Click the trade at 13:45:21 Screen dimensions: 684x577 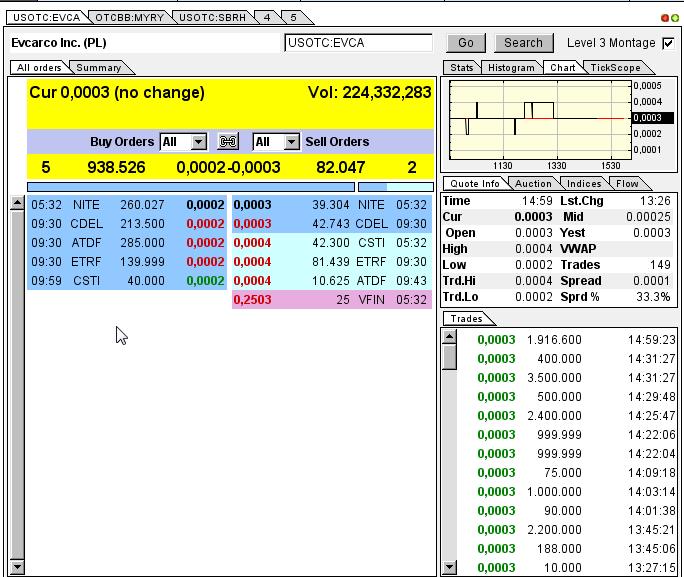click(x=567, y=529)
